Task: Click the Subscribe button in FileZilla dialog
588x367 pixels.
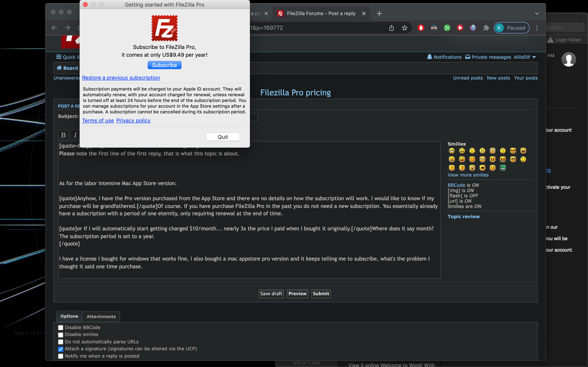Action: click(164, 65)
